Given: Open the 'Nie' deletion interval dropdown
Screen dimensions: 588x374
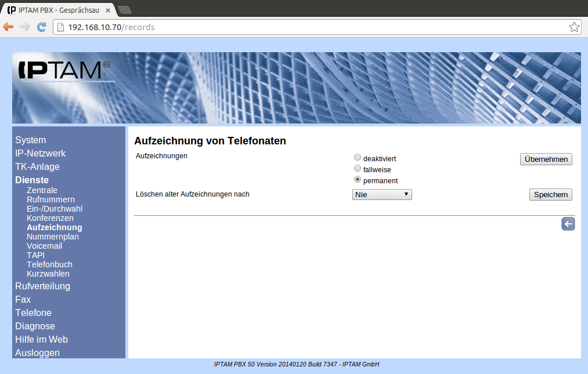Looking at the screenshot, I should point(382,195).
